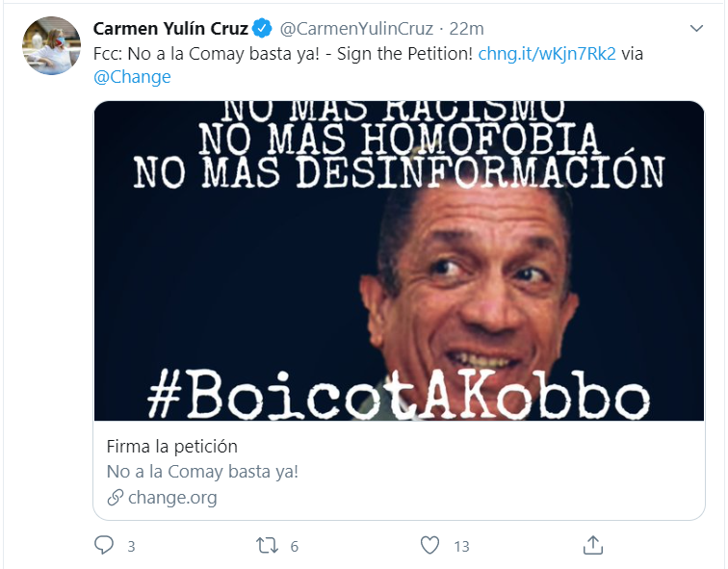Click the share tweet icon

[593, 545]
